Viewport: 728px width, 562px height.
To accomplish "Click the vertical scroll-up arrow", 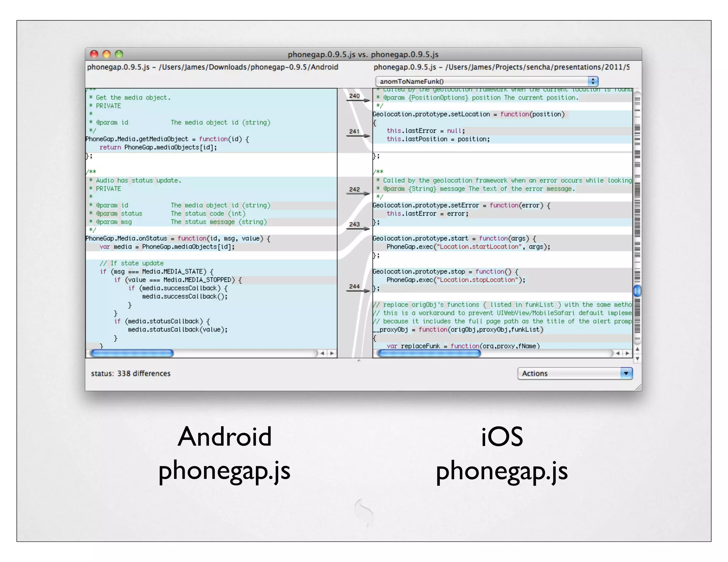I will 637,349.
